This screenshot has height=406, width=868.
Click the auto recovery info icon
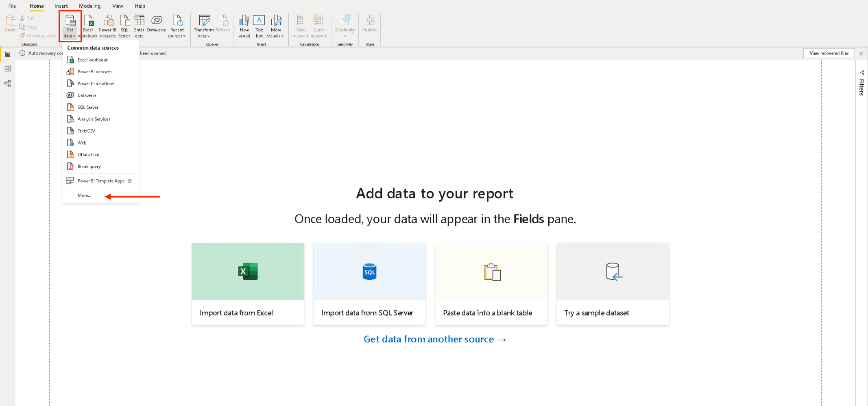coord(22,53)
